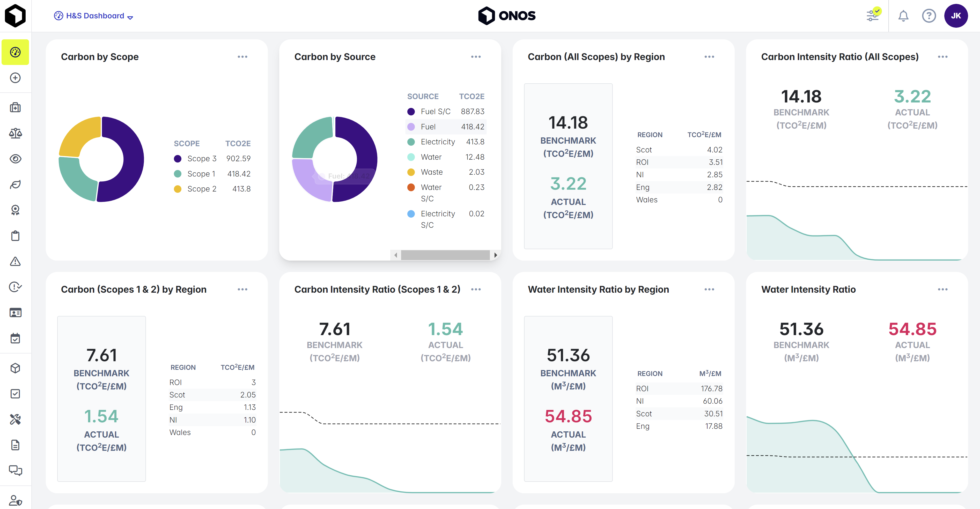The width and height of the screenshot is (980, 509).
Task: Open Carbon by Scope options menu
Action: (x=242, y=57)
